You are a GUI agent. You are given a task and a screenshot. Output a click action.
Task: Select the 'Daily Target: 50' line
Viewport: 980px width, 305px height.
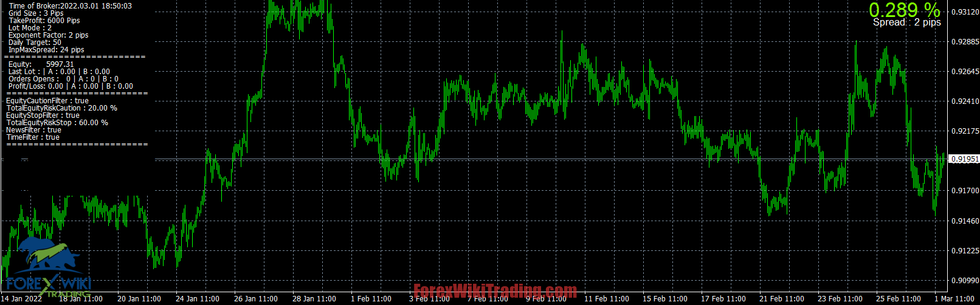pyautogui.click(x=35, y=43)
